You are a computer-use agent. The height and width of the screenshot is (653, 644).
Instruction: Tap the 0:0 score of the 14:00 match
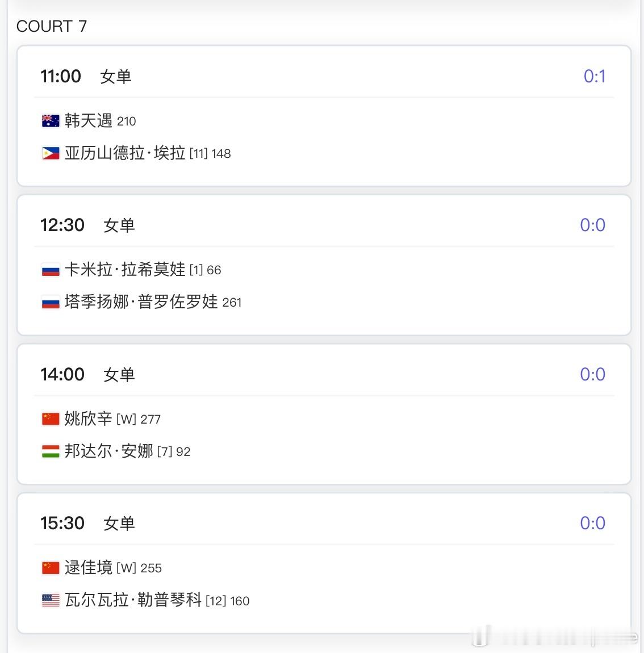tap(593, 374)
